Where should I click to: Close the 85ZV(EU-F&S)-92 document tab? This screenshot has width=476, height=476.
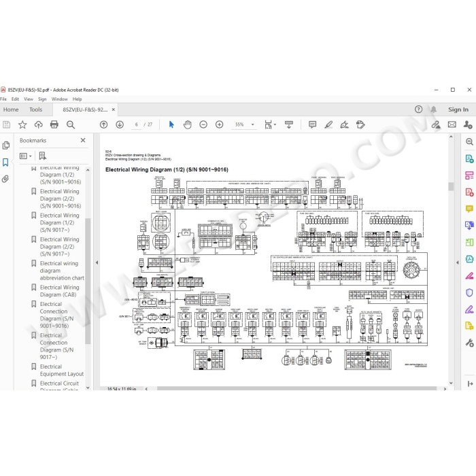point(114,109)
